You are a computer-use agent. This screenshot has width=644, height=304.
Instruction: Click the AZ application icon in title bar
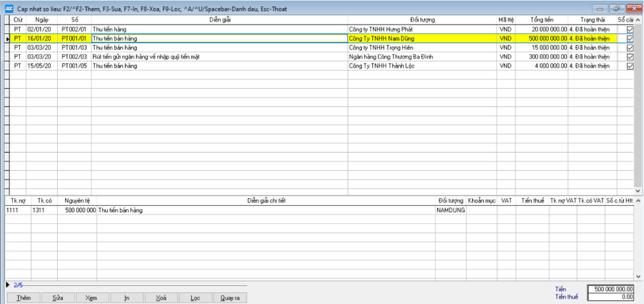(9, 9)
